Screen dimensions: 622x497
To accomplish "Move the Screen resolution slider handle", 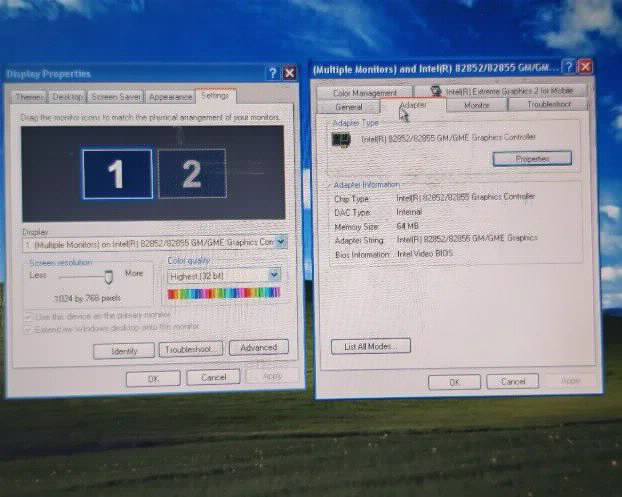I will (x=109, y=276).
